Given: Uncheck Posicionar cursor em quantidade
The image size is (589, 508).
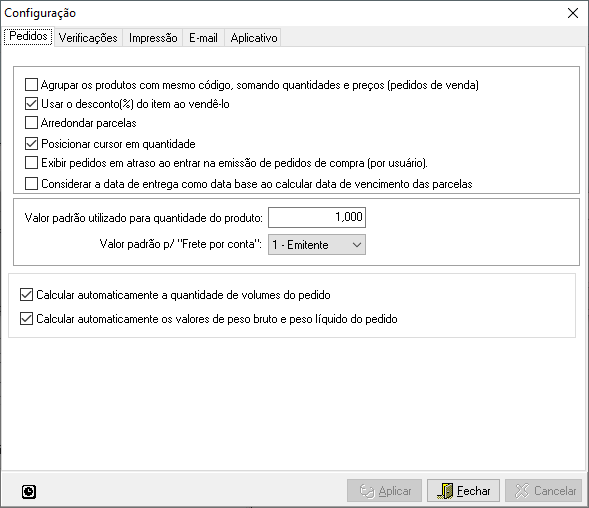Looking at the screenshot, I should (31, 144).
